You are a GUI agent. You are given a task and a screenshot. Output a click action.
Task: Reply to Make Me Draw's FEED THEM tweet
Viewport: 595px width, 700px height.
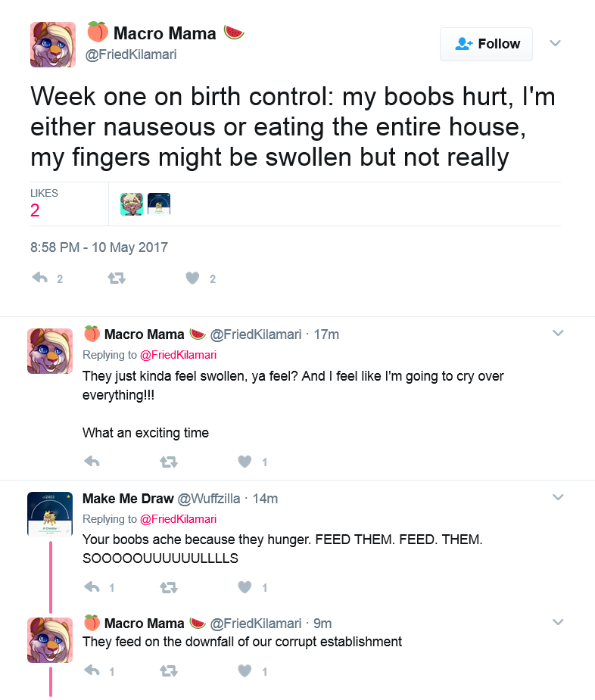[92, 587]
